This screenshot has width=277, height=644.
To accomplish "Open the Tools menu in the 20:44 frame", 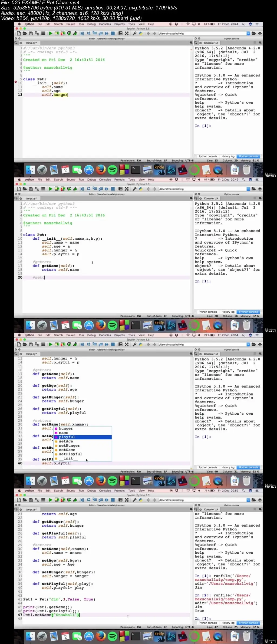I will 131,24.
